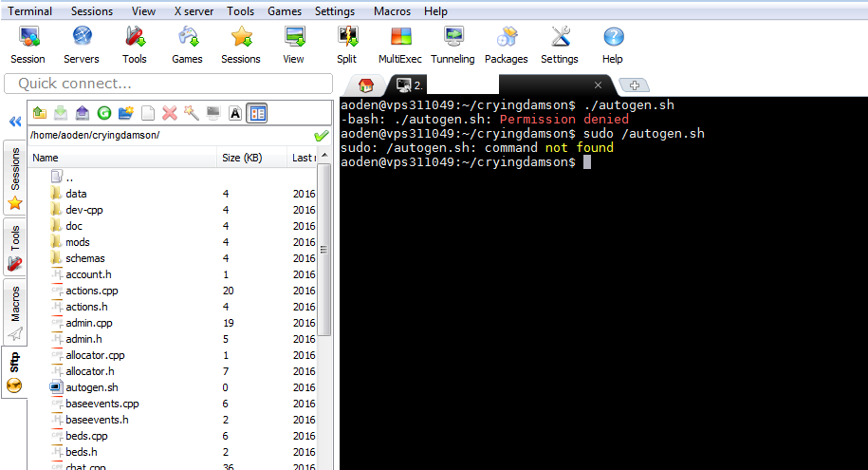Collapse the sidebar with double arrows
The width and height of the screenshot is (868, 470).
pyautogui.click(x=15, y=122)
